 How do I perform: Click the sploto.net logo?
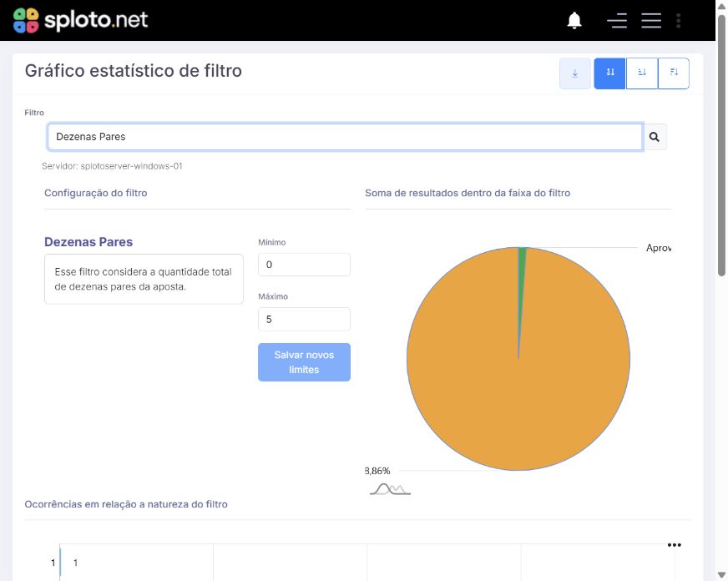pos(80,20)
